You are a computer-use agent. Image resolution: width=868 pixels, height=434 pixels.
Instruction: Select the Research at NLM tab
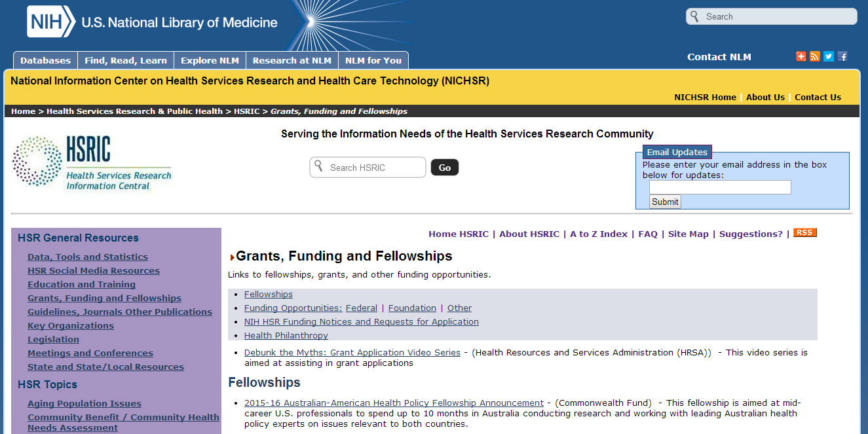click(x=292, y=60)
